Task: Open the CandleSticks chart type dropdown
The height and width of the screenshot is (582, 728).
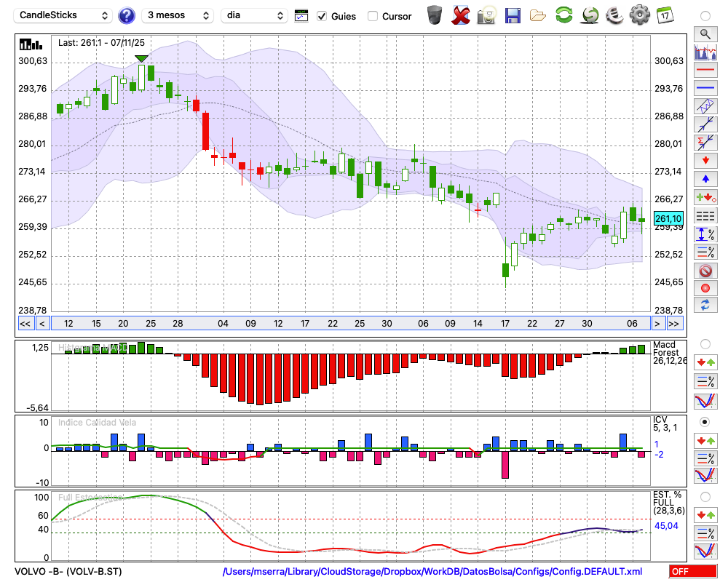Action: click(64, 15)
